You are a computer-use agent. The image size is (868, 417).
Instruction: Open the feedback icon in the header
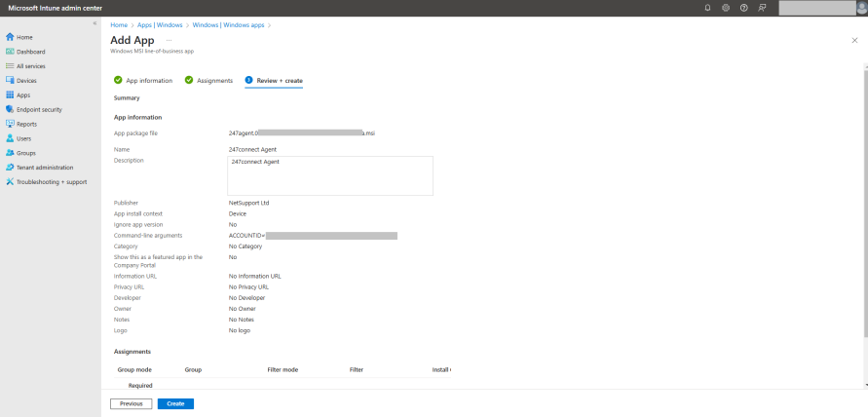coord(762,8)
